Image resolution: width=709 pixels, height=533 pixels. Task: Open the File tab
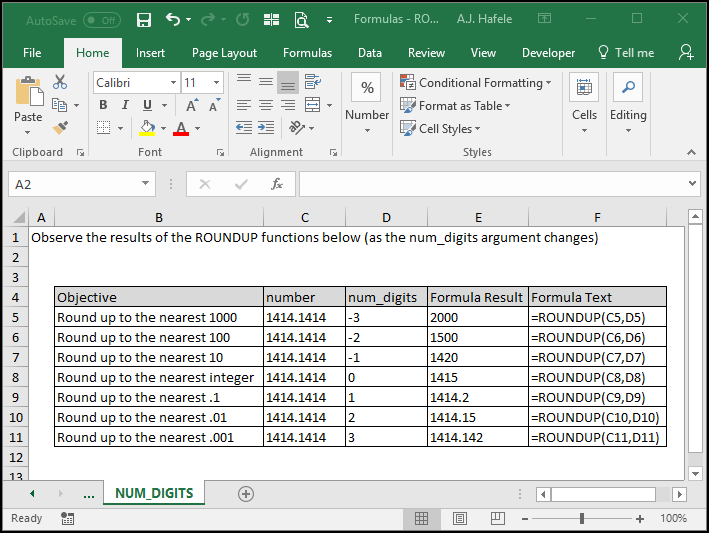tap(32, 52)
